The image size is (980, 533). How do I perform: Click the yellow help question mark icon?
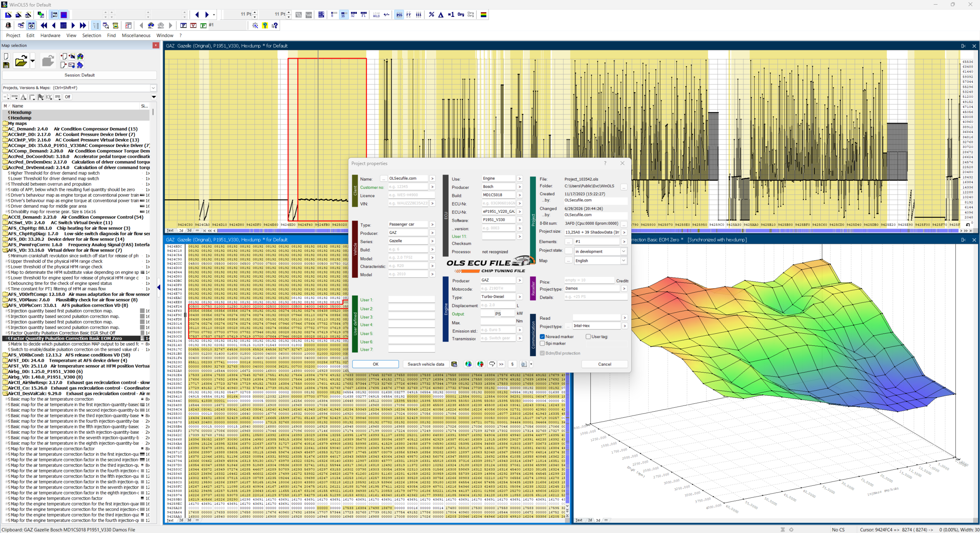click(265, 26)
